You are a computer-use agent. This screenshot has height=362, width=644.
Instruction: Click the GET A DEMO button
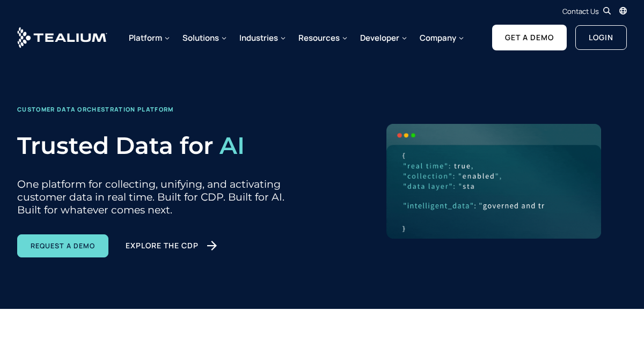[x=529, y=38]
